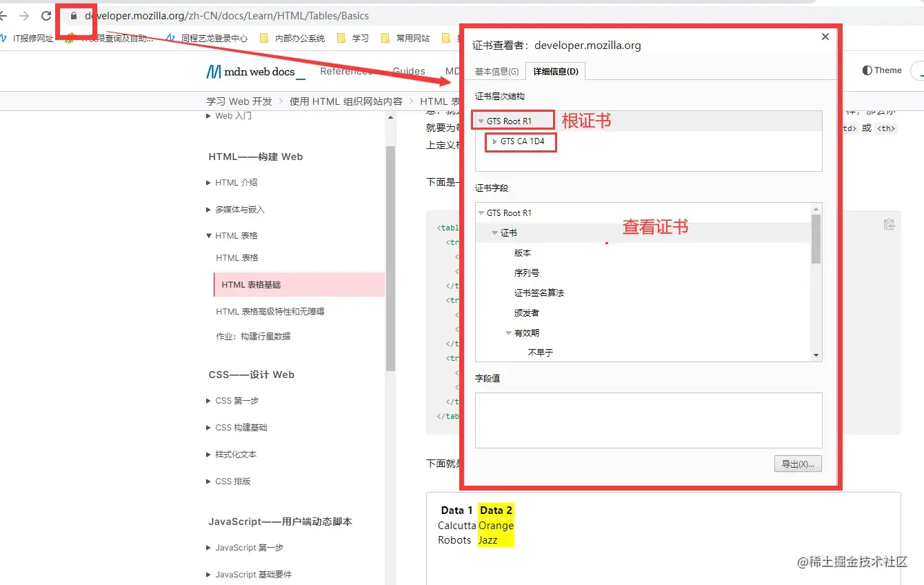
Task: Click the certificate fields scrollbar up arrow
Action: pos(816,208)
